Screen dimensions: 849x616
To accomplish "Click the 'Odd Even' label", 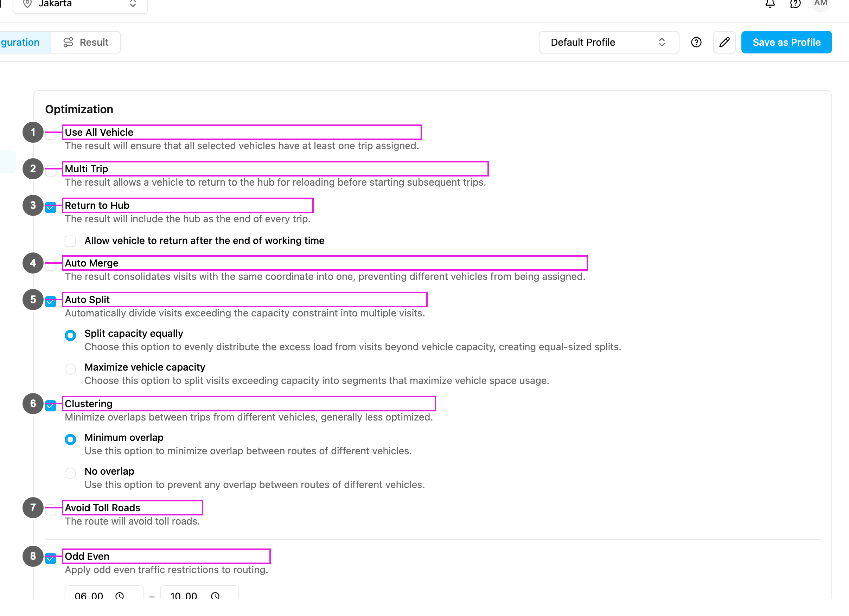I will point(87,557).
